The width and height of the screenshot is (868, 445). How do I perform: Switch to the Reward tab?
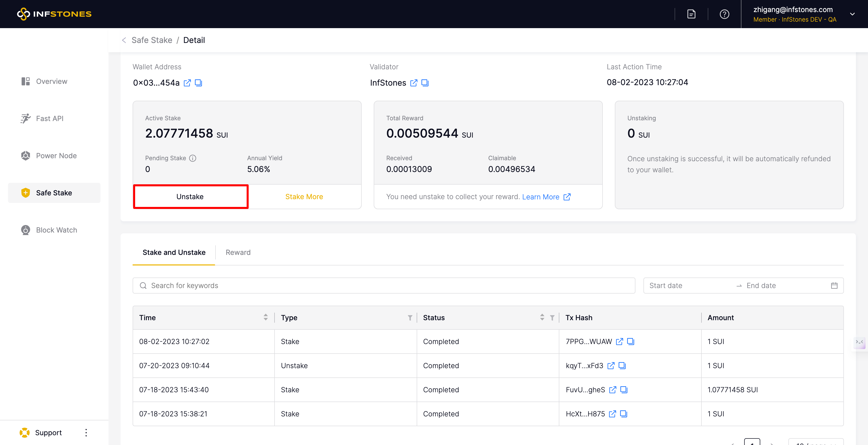pos(238,252)
